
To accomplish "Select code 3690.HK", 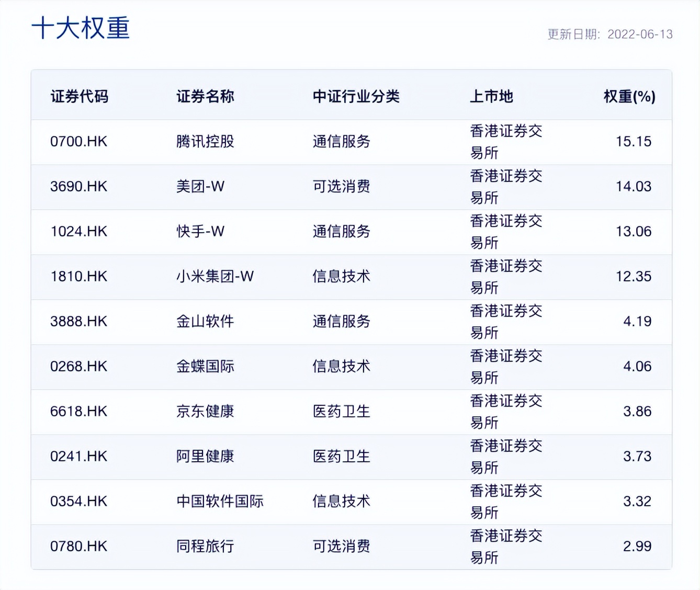I will click(x=78, y=187).
